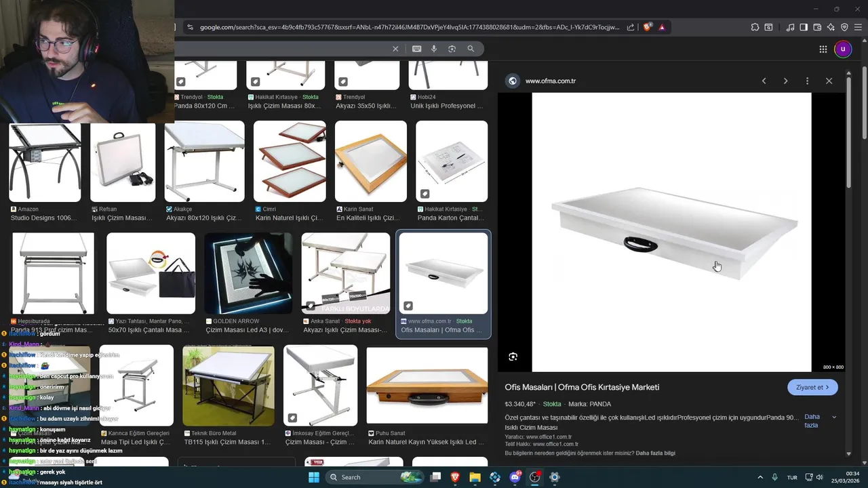Show next image in the preview panel
Viewport: 868px width, 488px height.
[x=785, y=81]
